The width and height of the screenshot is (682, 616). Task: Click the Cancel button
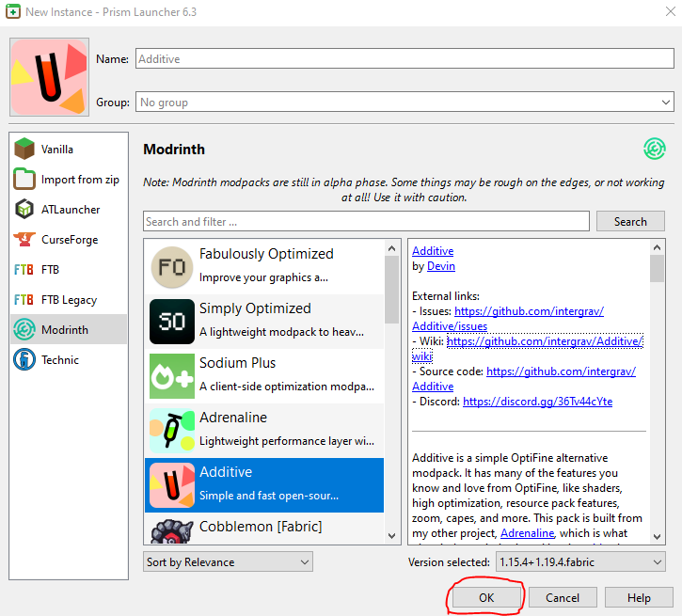click(x=563, y=597)
